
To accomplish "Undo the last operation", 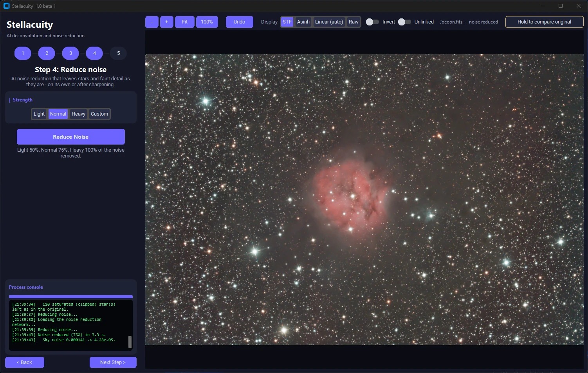I will 240,22.
